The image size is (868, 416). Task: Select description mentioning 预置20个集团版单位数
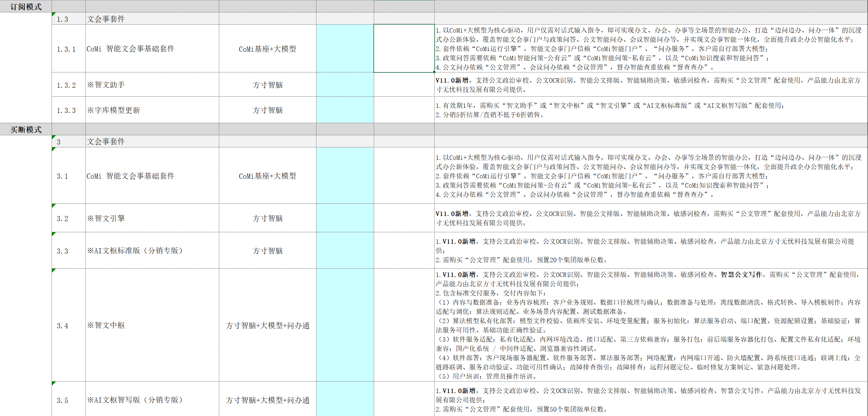pos(651,250)
